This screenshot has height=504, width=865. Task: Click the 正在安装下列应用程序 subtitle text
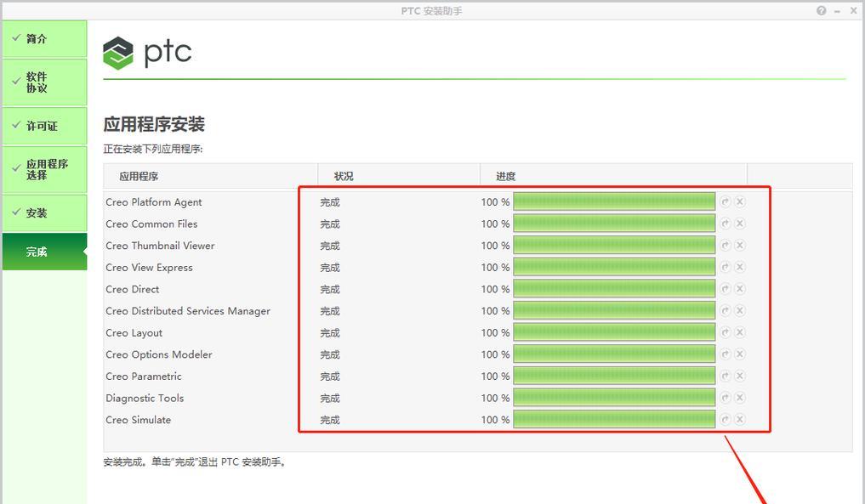tap(153, 149)
